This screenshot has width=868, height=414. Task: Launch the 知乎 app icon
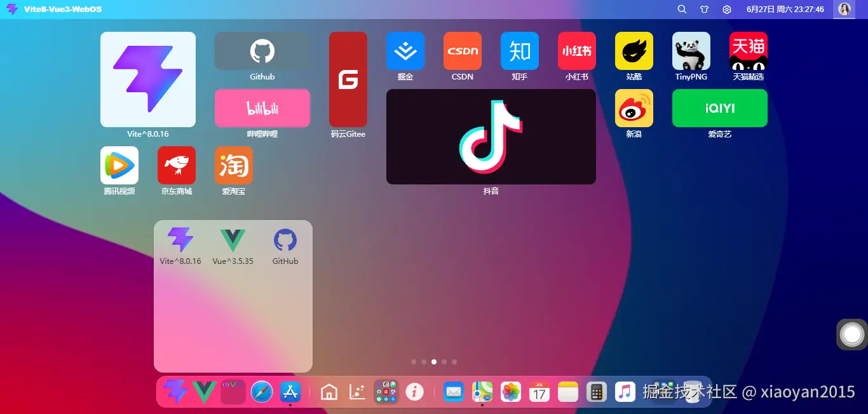point(520,51)
